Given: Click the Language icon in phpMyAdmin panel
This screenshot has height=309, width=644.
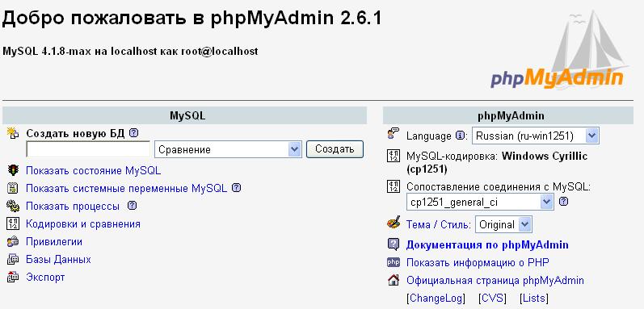Looking at the screenshot, I should (x=394, y=134).
